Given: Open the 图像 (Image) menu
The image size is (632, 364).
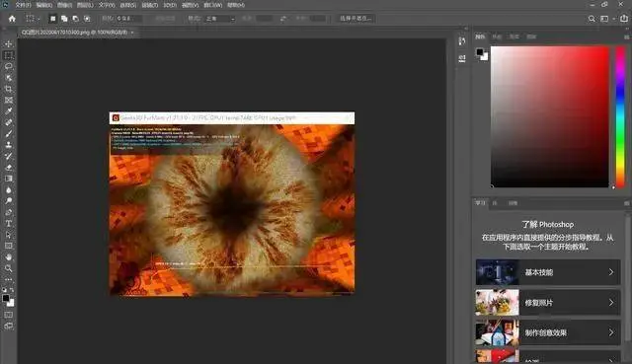Looking at the screenshot, I should tap(65, 5).
